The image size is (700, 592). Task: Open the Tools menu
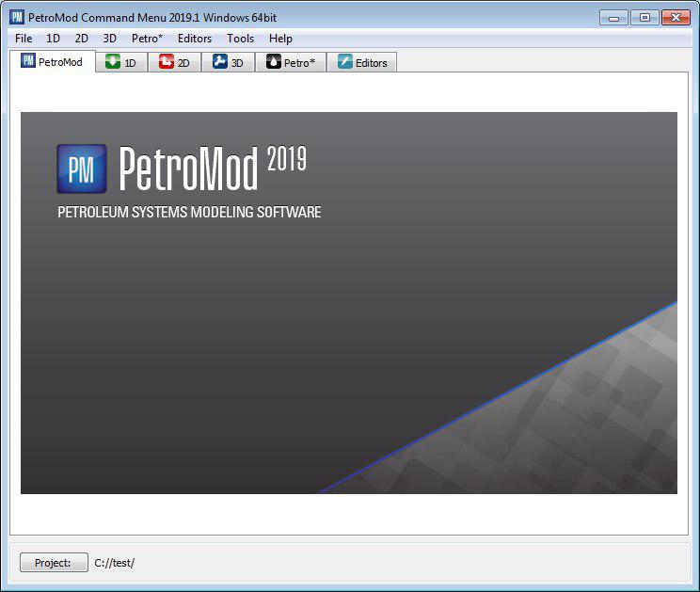240,39
